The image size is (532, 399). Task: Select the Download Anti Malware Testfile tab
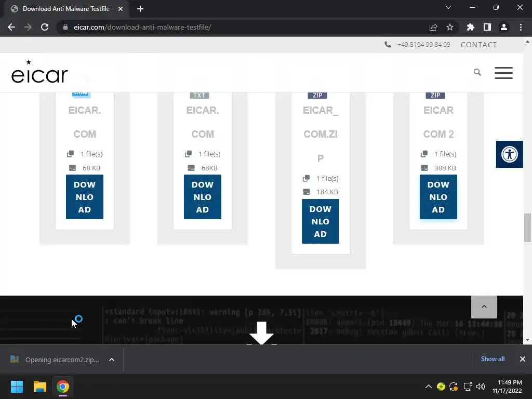click(x=66, y=9)
